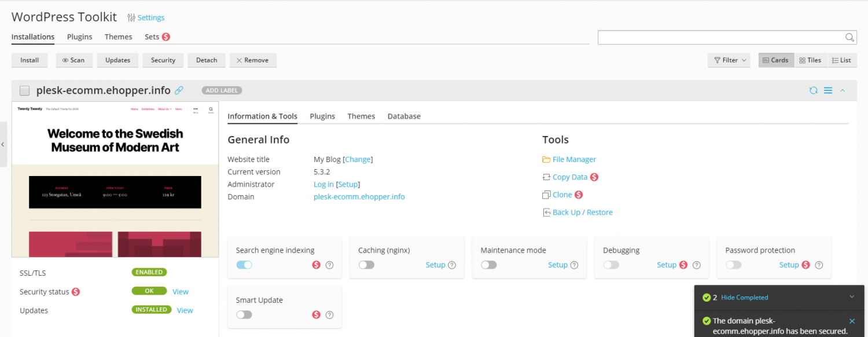Refresh the plesk-ecomm installation card
This screenshot has height=337, width=868.
click(x=814, y=90)
